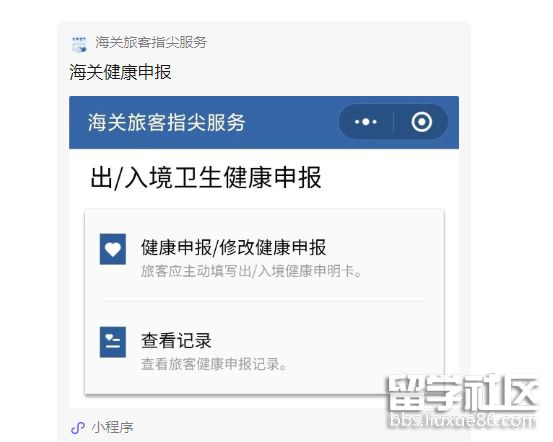Click the blue heart health declaration icon

(113, 249)
